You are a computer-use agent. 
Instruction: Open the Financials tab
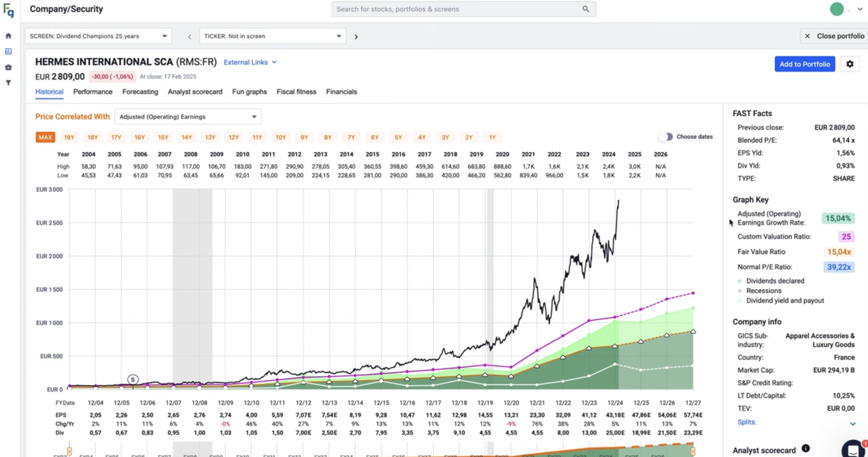tap(341, 91)
